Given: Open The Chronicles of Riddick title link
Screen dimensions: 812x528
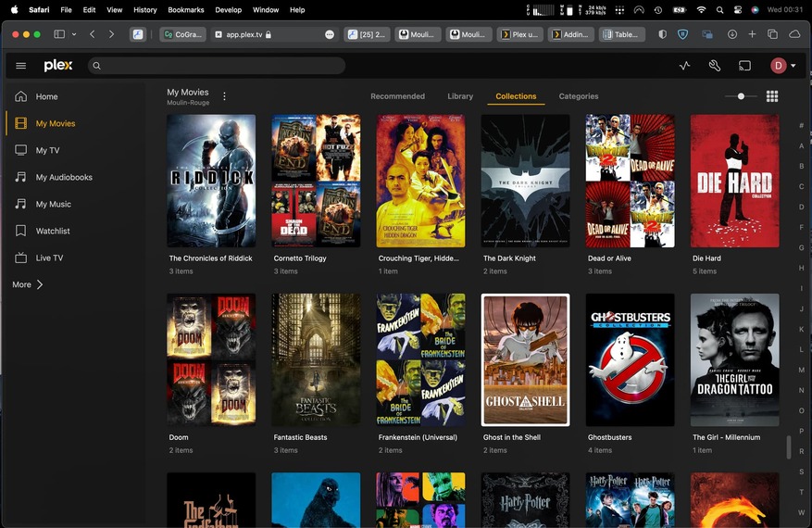Looking at the screenshot, I should (211, 258).
